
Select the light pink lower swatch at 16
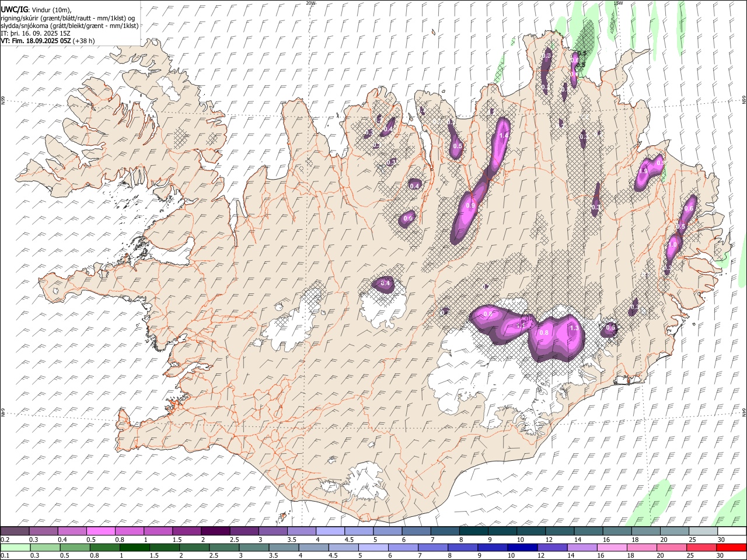pyautogui.click(x=612, y=547)
